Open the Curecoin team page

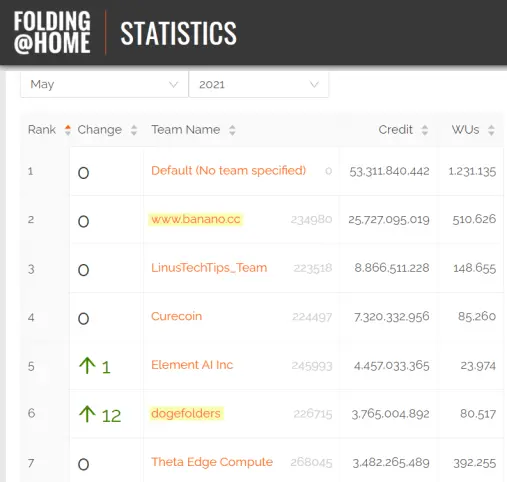point(176,316)
